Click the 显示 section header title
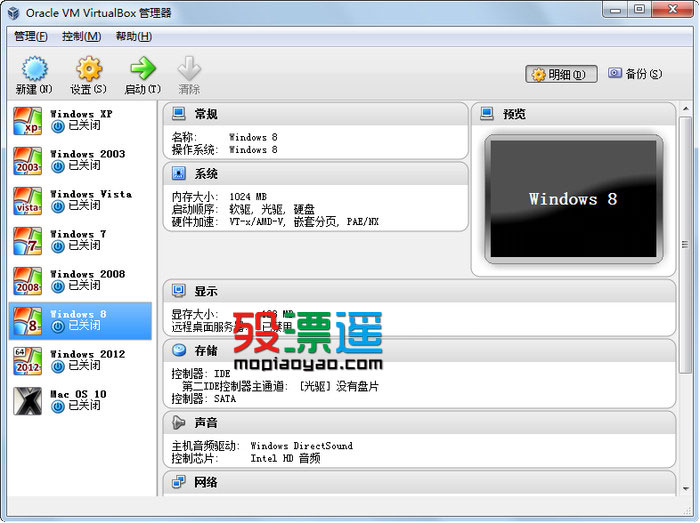 (x=206, y=291)
